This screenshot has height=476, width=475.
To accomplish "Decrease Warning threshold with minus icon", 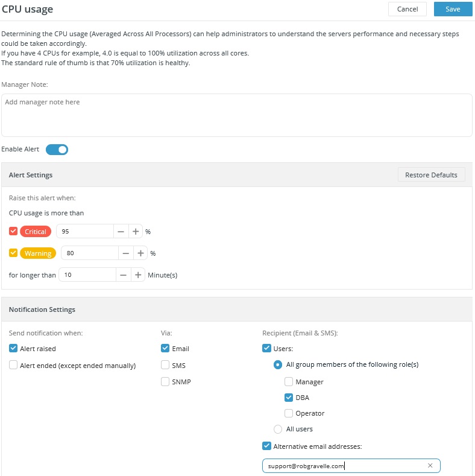I will click(125, 253).
